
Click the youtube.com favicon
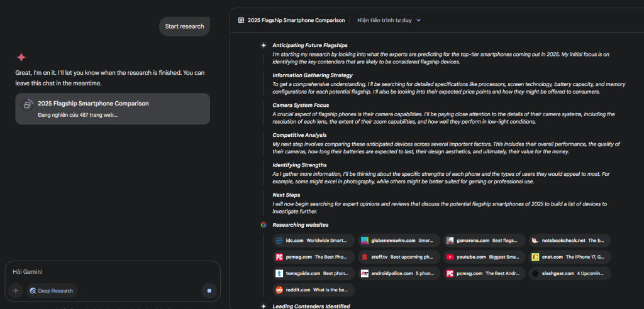click(x=450, y=257)
